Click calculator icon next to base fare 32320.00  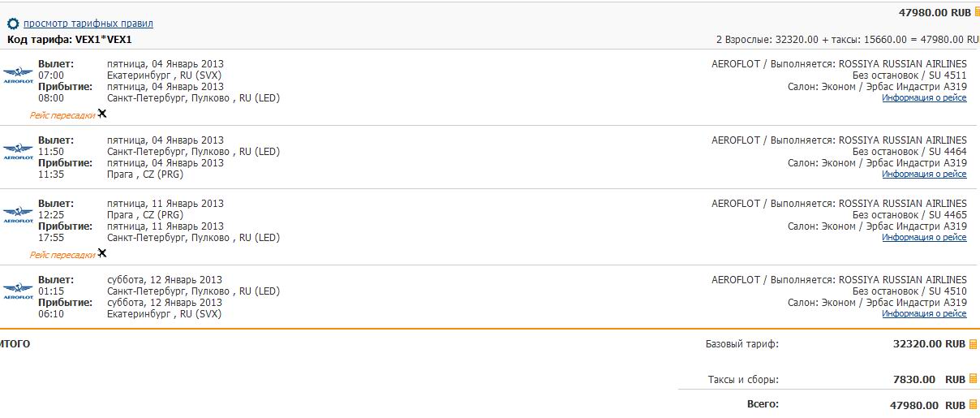tap(974, 344)
